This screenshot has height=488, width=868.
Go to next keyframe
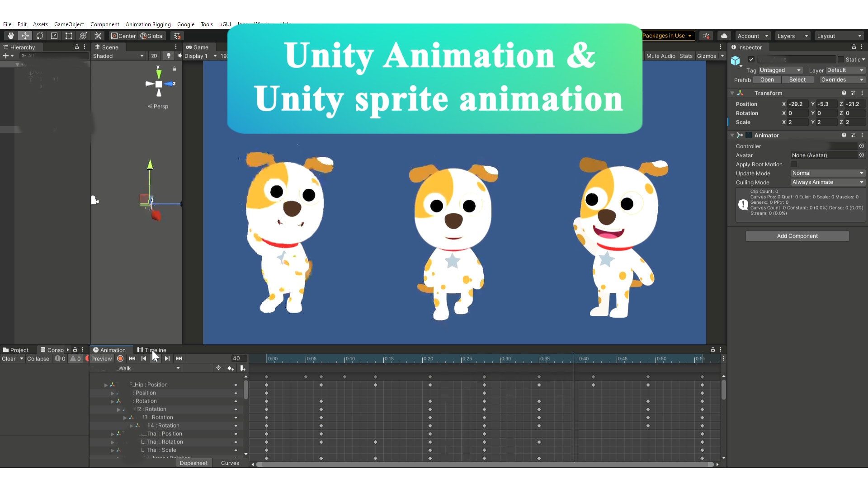click(x=167, y=358)
